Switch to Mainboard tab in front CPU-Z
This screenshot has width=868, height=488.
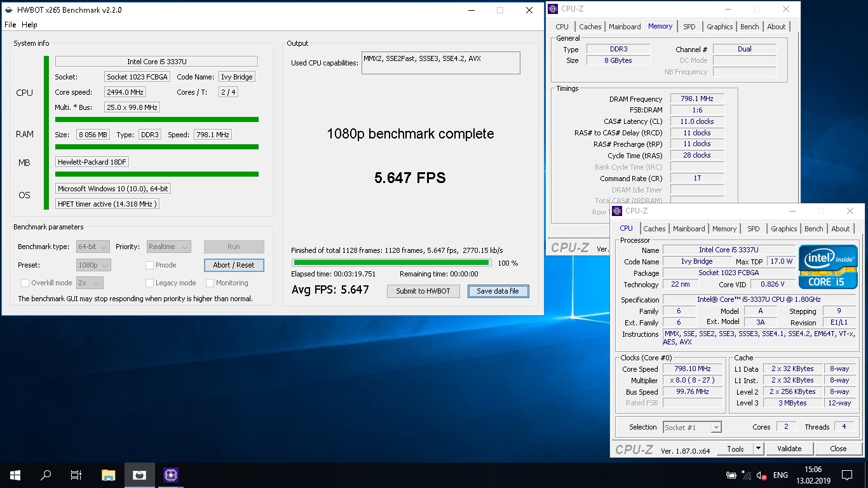click(689, 229)
